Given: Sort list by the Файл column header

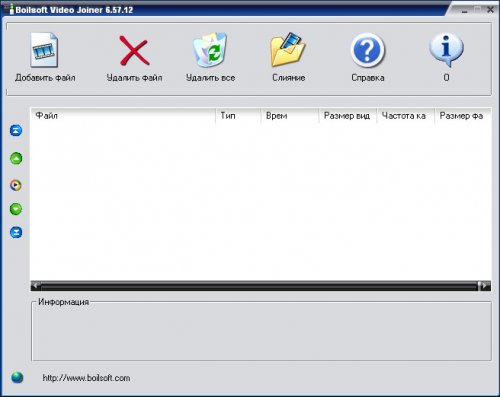Looking at the screenshot, I should pyautogui.click(x=123, y=116).
